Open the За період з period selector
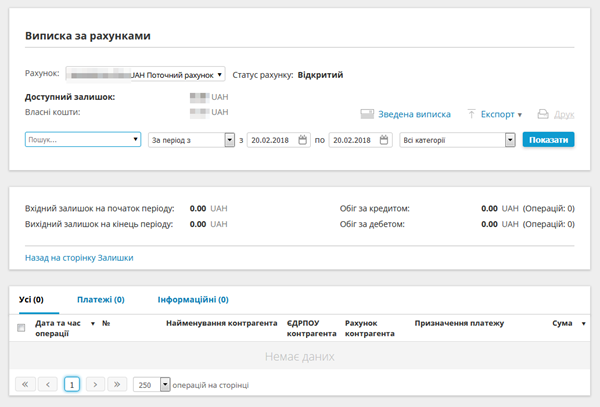 (191, 140)
